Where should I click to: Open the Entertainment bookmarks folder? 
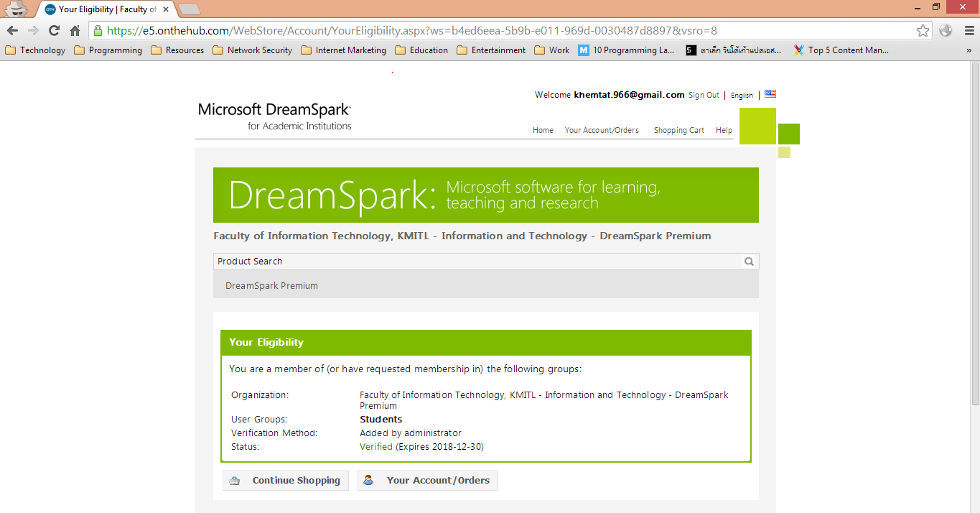click(491, 50)
